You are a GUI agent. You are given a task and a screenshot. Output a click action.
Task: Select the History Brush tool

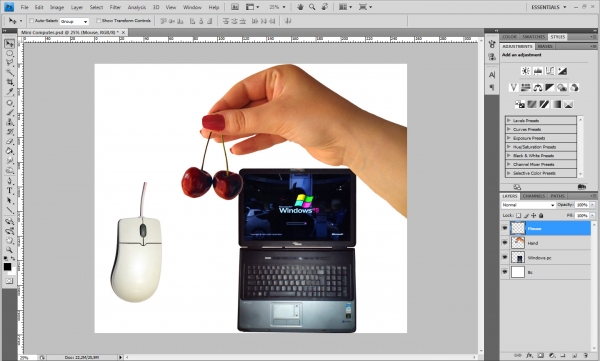(x=9, y=132)
